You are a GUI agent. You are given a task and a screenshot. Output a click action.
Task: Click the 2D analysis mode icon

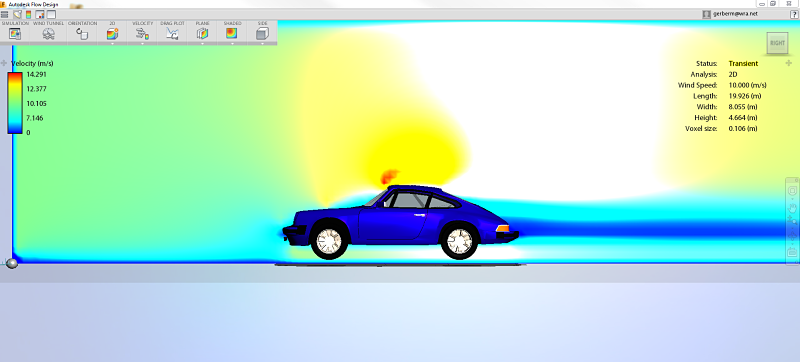coord(112,34)
